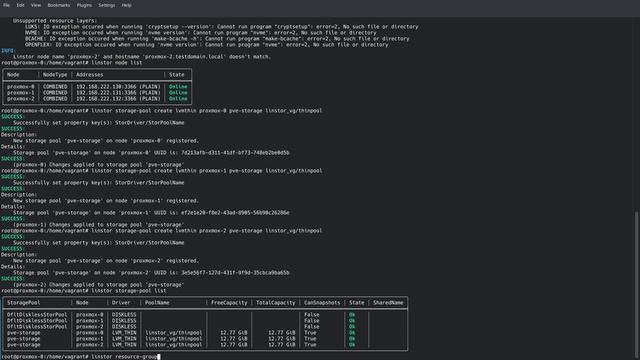Click DISKLESS driver in the proxmox-2 row

click(x=124, y=327)
